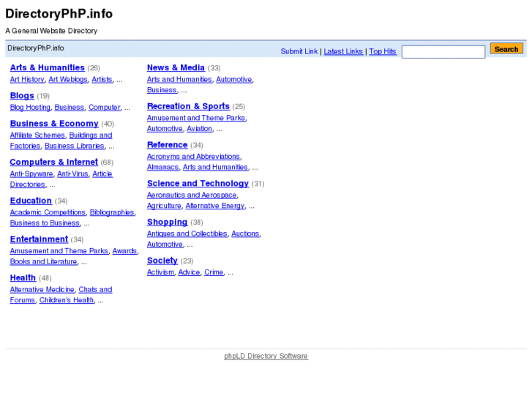Open the Agriculture subcategory

[164, 206]
